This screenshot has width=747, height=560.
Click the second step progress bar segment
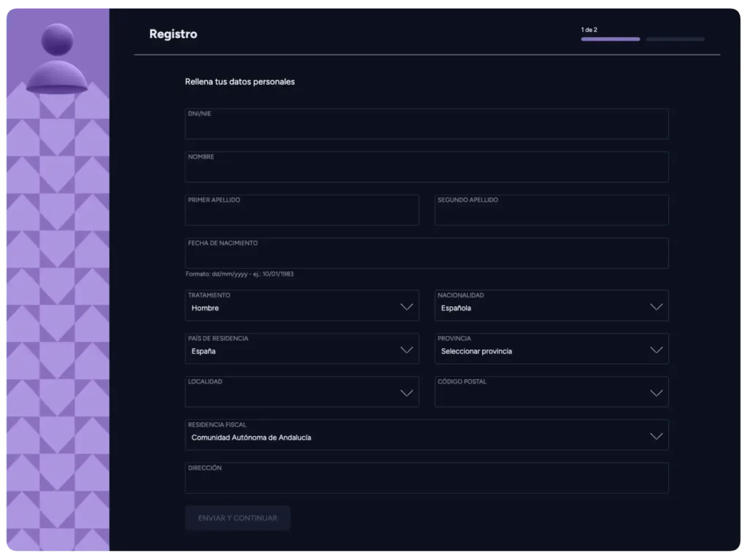coord(675,39)
